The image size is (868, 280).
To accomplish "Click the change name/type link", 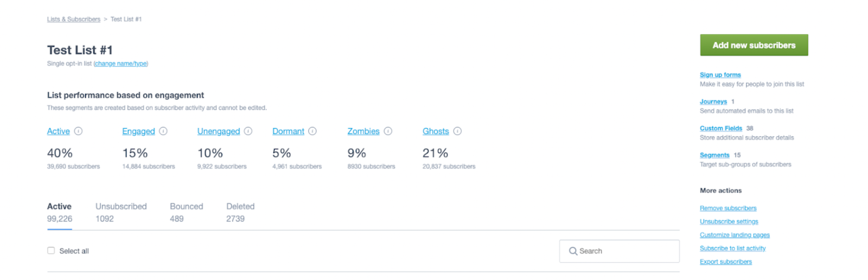I will (120, 64).
